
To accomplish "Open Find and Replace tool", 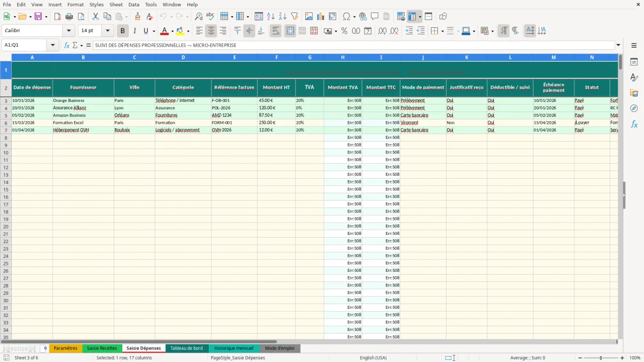I will pyautogui.click(x=199, y=17).
